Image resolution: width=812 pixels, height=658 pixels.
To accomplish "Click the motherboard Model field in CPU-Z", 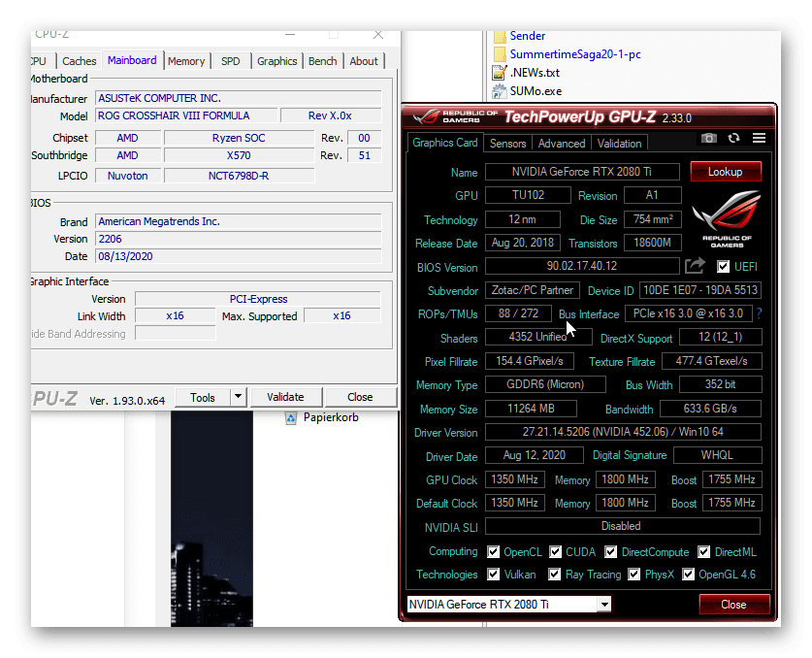I will point(186,115).
